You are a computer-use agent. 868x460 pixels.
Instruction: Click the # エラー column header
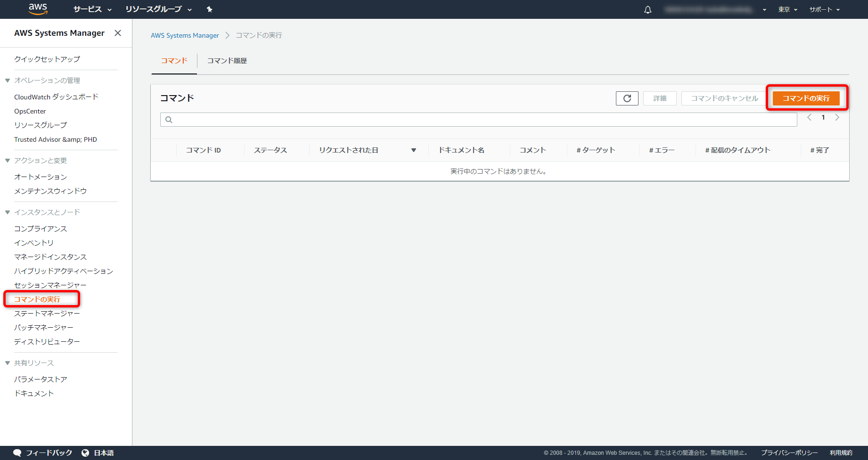click(662, 150)
